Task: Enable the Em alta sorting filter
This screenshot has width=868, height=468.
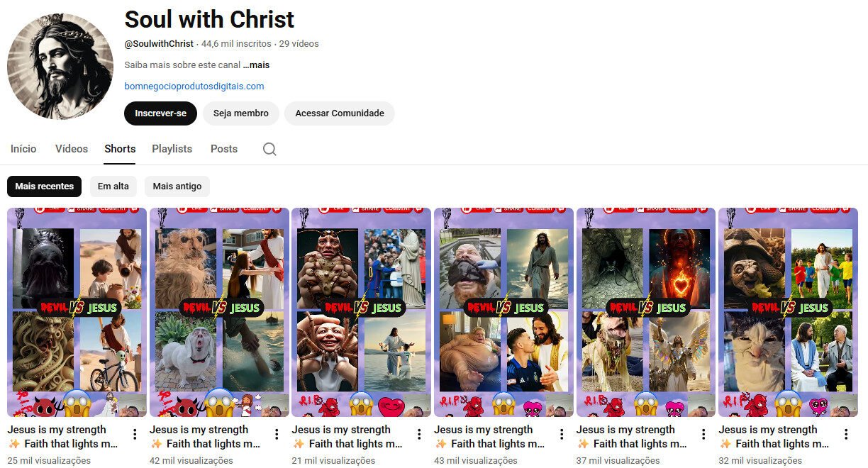Action: (113, 186)
